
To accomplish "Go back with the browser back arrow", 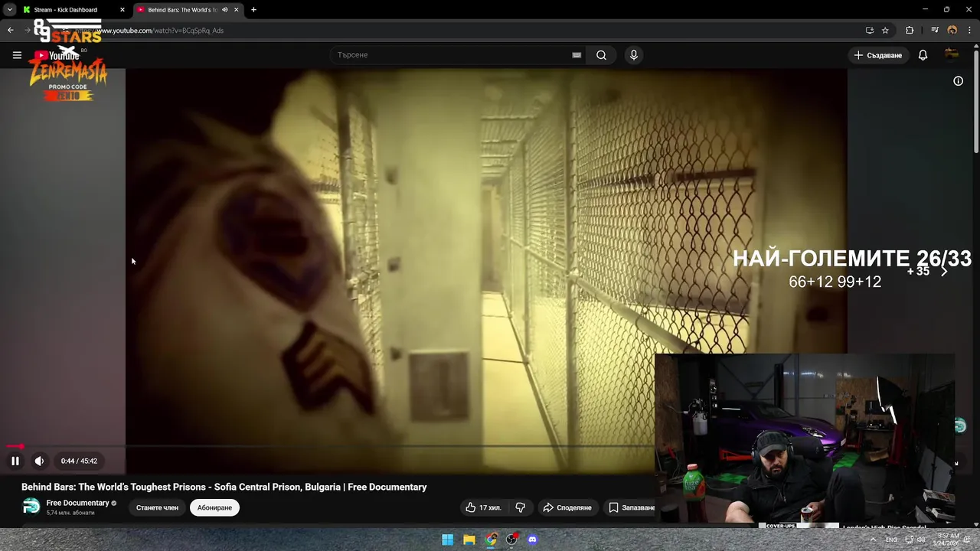I will (x=10, y=31).
